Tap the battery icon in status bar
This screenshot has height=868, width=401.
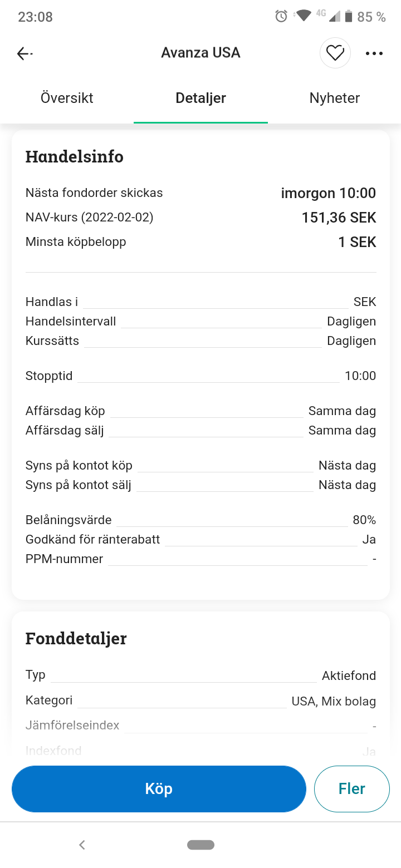[x=349, y=17]
